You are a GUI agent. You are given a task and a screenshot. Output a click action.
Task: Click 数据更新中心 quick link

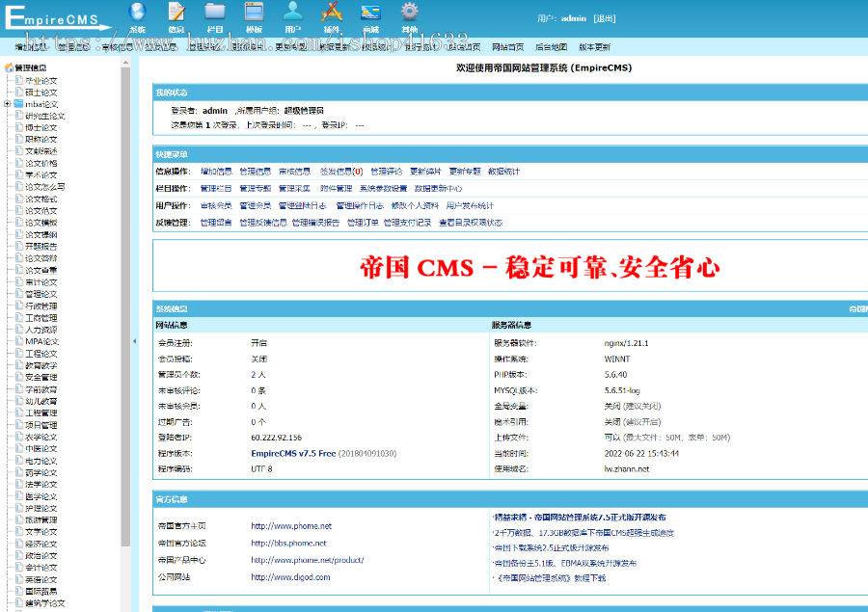click(x=439, y=189)
